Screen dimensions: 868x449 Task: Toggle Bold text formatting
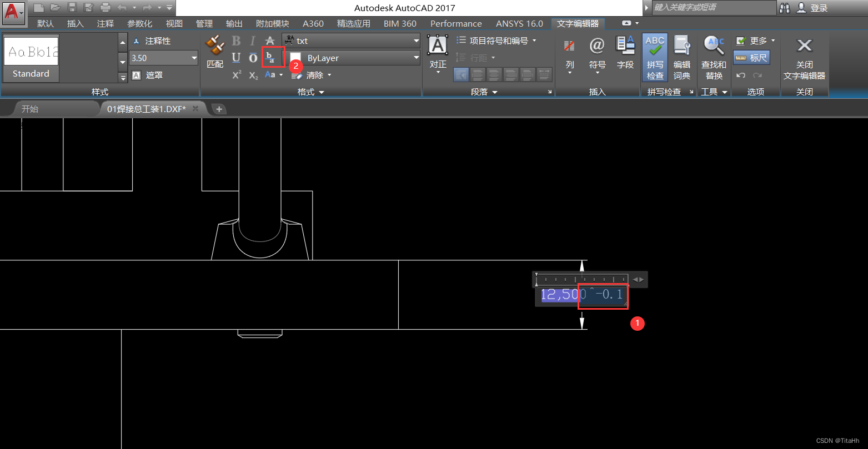237,41
